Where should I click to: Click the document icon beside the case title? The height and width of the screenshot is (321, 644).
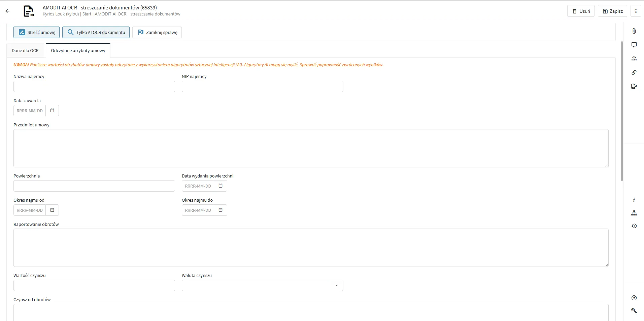coord(29,11)
